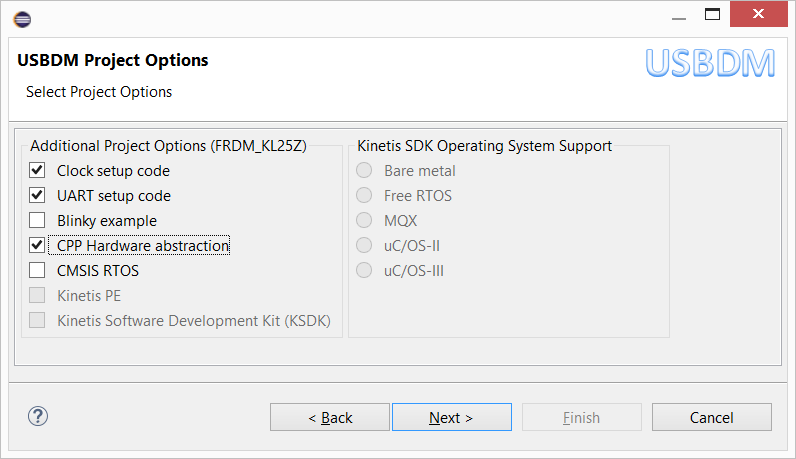Cancel the project options wizard
Image resolution: width=796 pixels, height=459 pixels.
711,417
